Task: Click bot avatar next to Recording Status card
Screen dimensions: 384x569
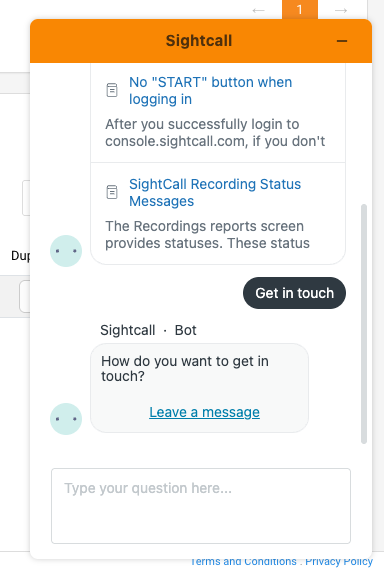Action: click(66, 251)
